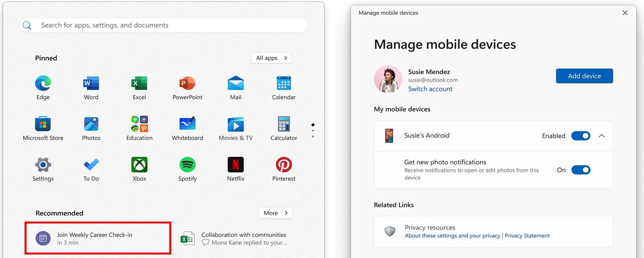Start PowerPoint from pinned apps
This screenshot has height=258, width=644.
[x=187, y=88]
